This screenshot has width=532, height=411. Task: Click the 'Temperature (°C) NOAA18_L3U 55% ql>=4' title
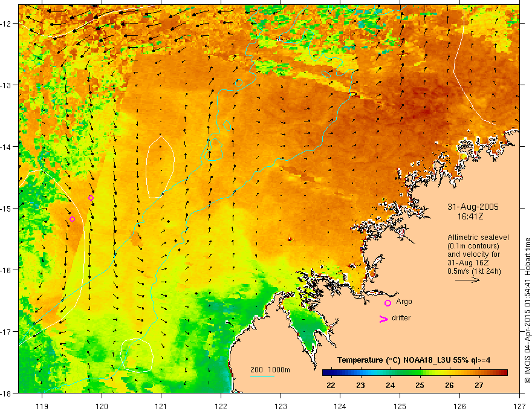pos(414,360)
